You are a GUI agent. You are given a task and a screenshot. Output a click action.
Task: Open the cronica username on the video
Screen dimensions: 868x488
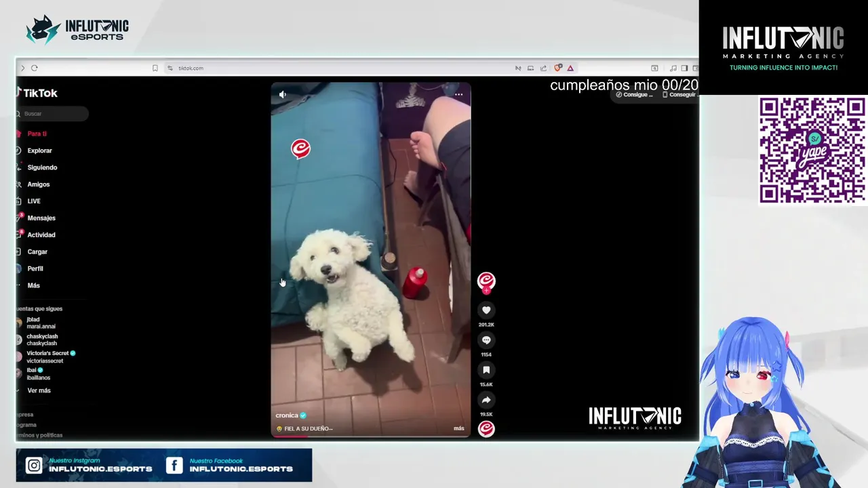click(x=287, y=415)
